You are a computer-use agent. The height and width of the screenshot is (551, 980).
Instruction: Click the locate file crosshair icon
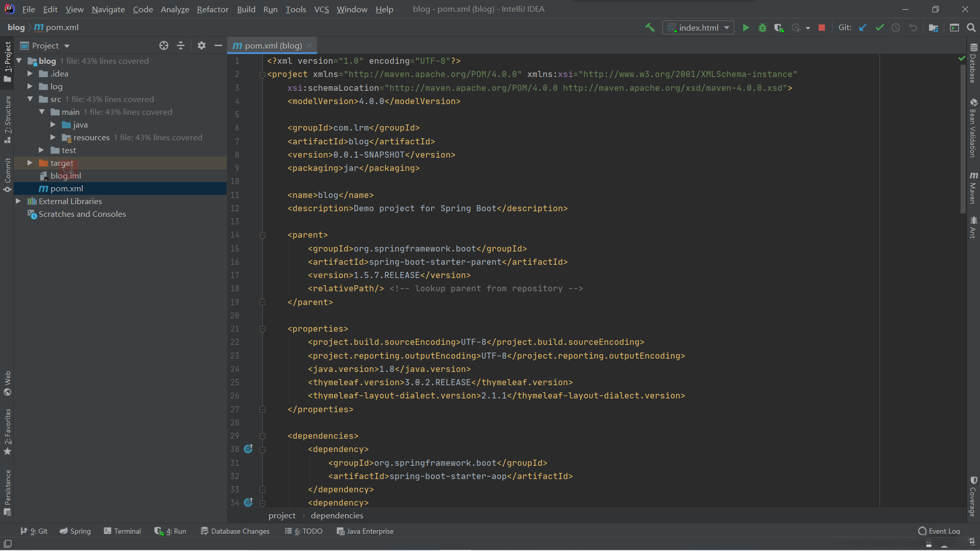[x=164, y=45]
